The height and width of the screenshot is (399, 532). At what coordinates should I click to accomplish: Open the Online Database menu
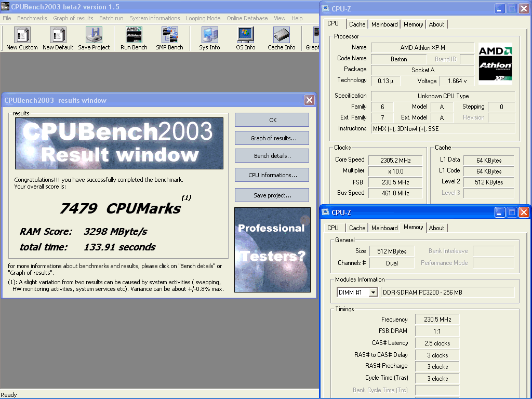tap(247, 18)
